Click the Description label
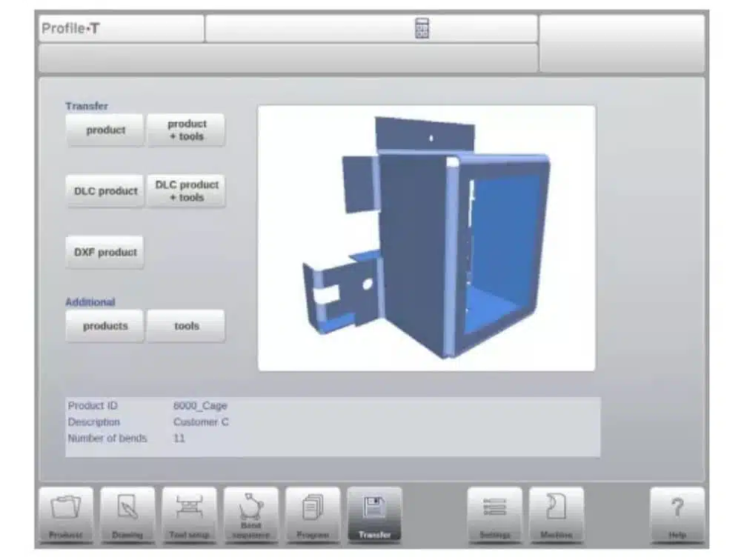Viewport: 741px width, 560px height. [94, 422]
